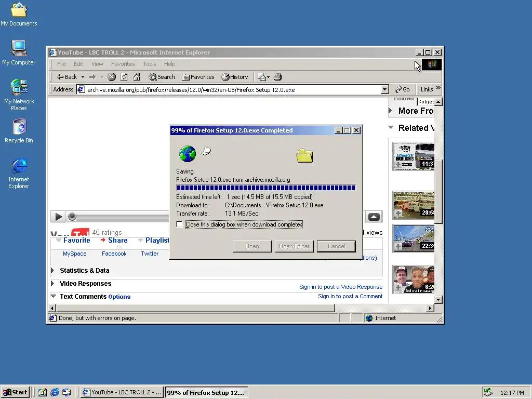The image size is (532, 399).
Task: Click the download progress bar
Action: click(265, 188)
